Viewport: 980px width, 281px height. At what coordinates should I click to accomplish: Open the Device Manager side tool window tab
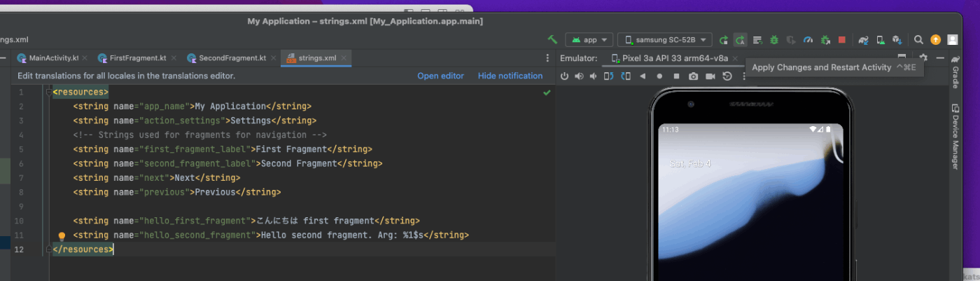tap(955, 136)
